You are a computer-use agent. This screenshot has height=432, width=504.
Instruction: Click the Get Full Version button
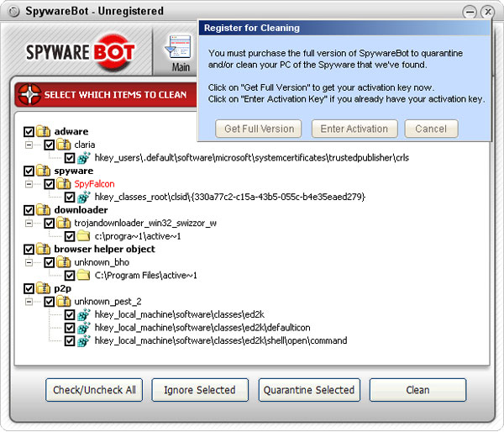coord(259,129)
